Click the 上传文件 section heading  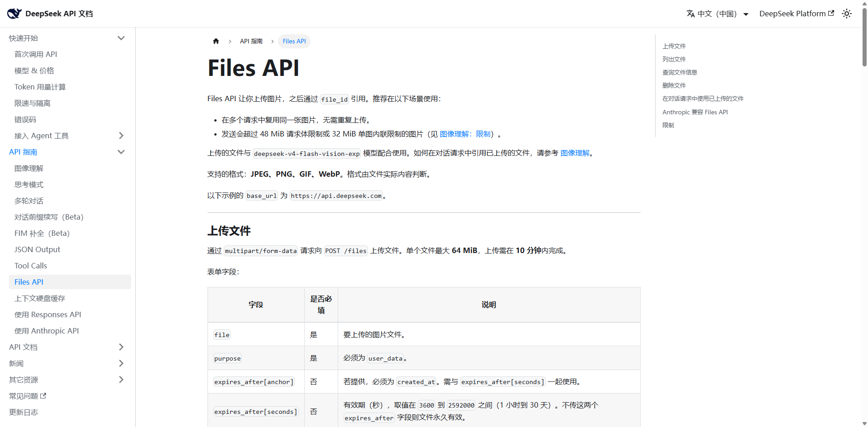(229, 231)
